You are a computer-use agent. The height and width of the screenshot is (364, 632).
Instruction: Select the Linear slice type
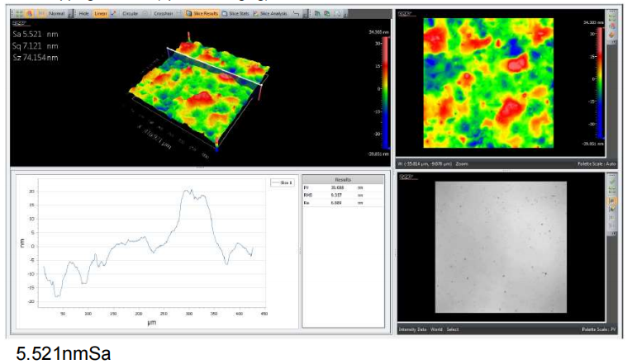click(x=99, y=14)
